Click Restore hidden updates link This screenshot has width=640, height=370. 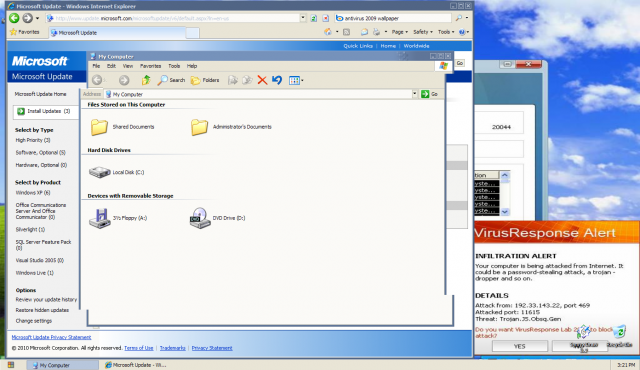coord(42,310)
